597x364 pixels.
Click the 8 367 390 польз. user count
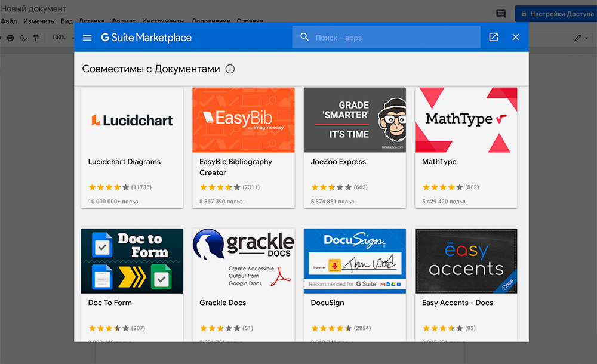pos(221,202)
